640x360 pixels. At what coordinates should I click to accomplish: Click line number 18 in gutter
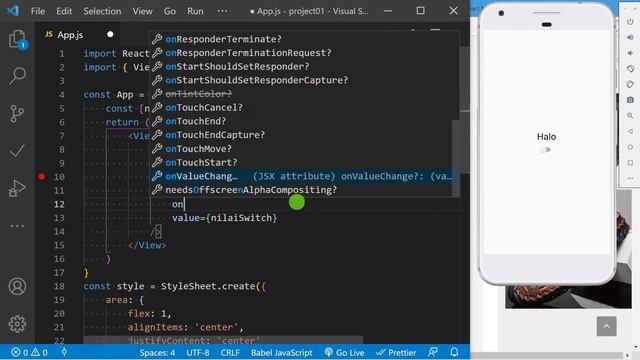59,286
